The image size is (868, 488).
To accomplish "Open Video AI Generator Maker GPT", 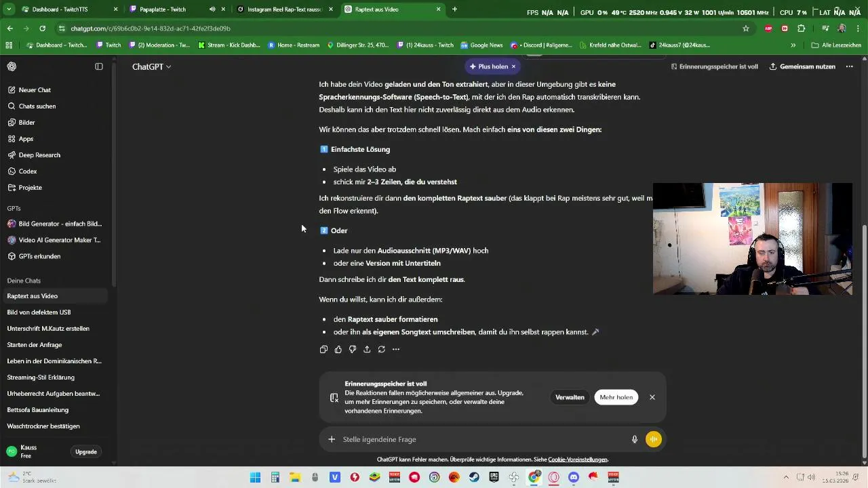I will pos(54,240).
